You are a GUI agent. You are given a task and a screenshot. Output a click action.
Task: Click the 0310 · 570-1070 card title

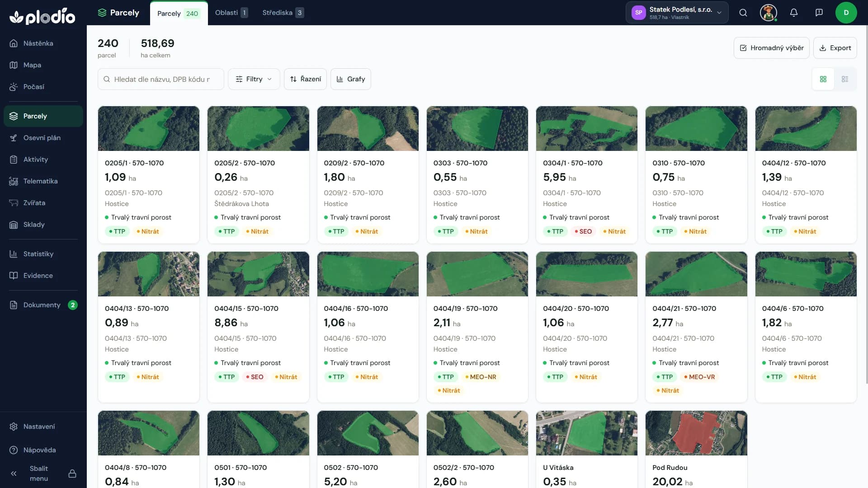coord(678,163)
